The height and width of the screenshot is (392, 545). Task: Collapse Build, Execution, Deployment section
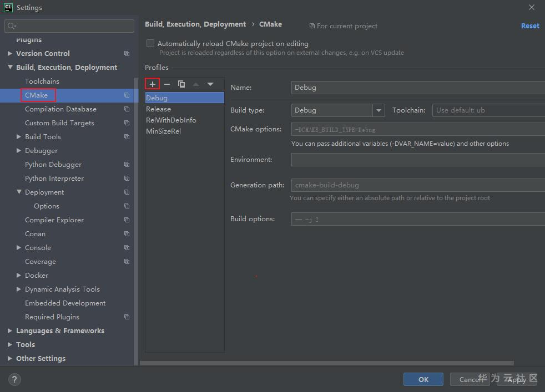point(10,68)
